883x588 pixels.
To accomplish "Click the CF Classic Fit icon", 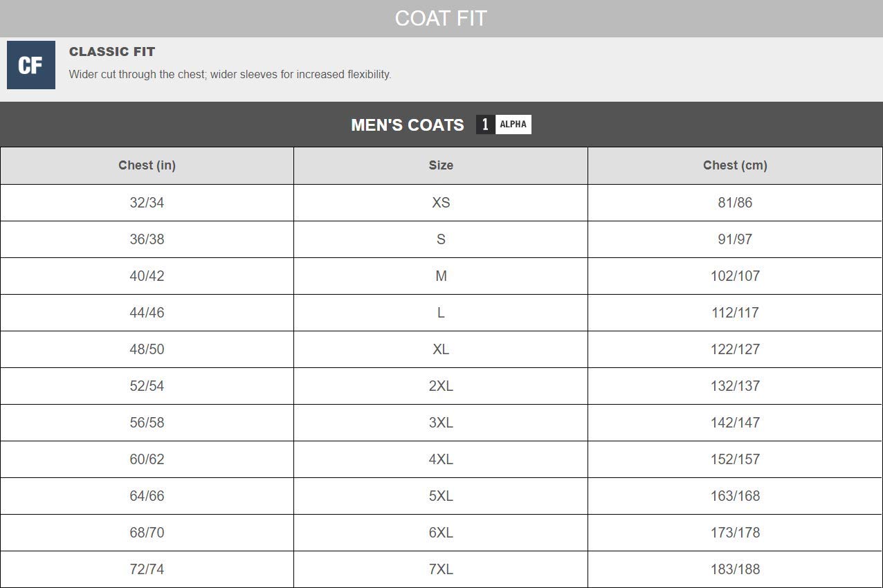I will click(x=30, y=65).
